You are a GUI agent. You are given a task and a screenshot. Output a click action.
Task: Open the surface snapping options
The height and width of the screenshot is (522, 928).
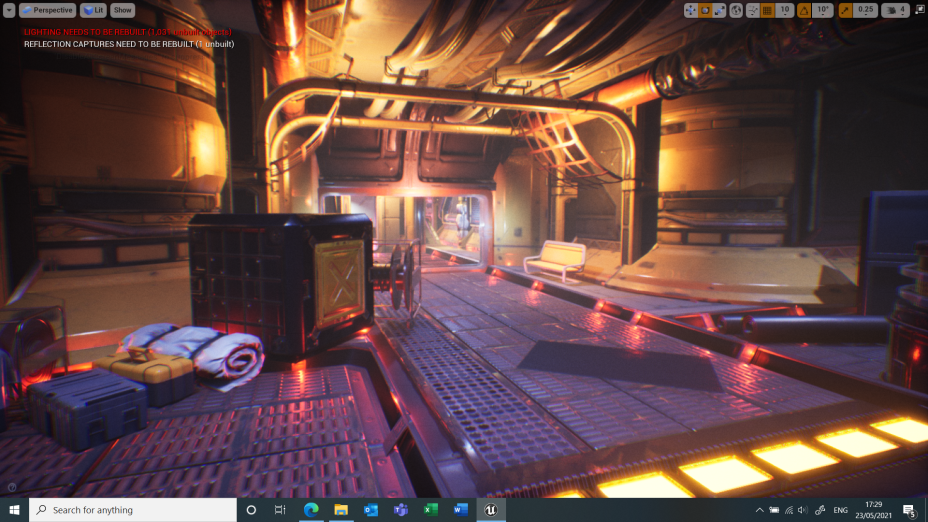pyautogui.click(x=753, y=10)
